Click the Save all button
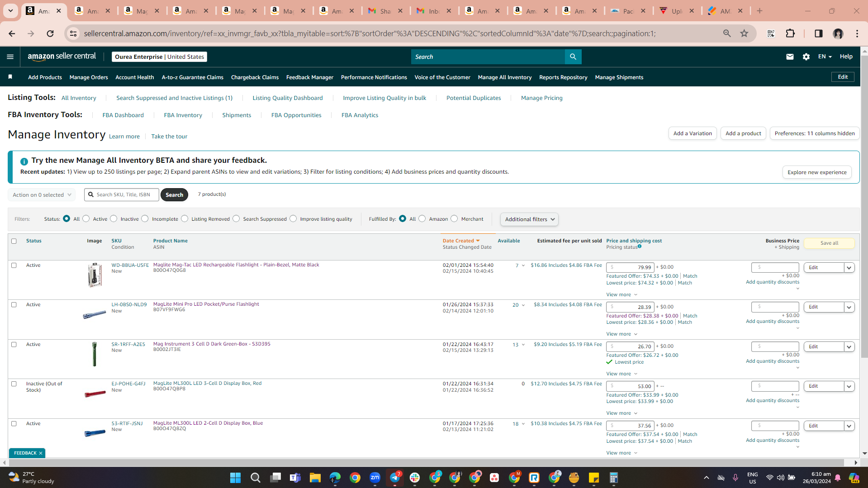Viewport: 868px width, 488px height. [829, 243]
